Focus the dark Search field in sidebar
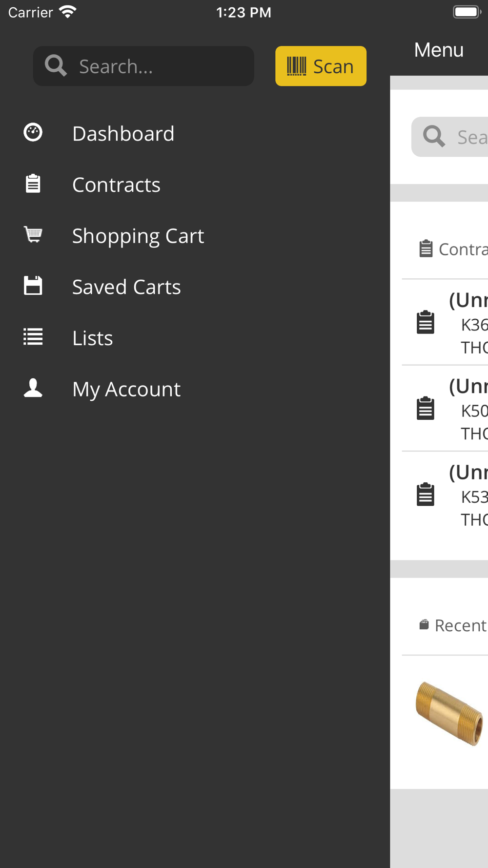Image resolution: width=488 pixels, height=868 pixels. click(x=161, y=66)
